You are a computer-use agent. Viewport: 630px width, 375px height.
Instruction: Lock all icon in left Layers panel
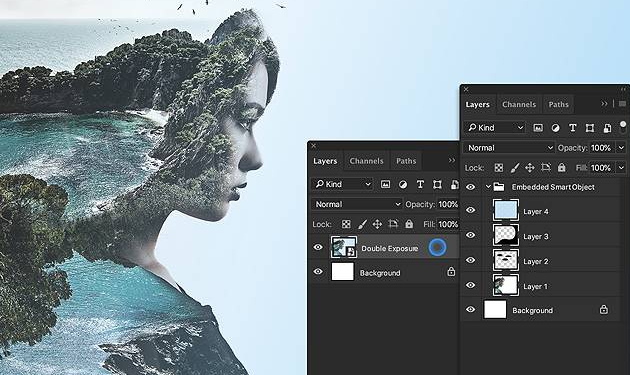click(x=409, y=224)
